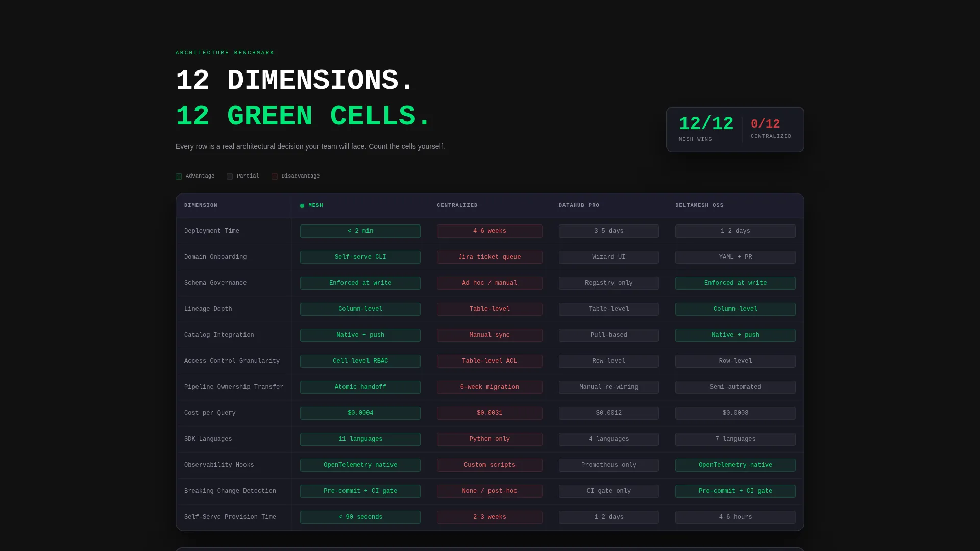Image resolution: width=980 pixels, height=551 pixels.
Task: Click the 'Pull-based' cell
Action: coord(608,335)
